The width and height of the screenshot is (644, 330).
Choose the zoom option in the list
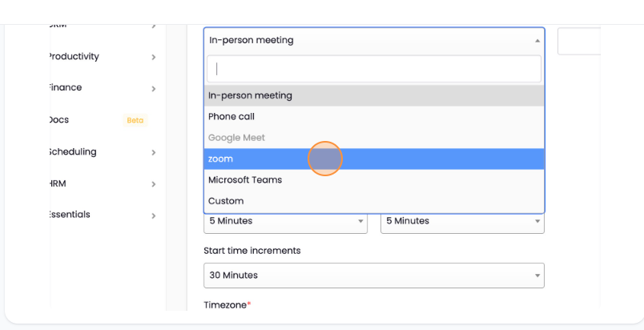pos(220,159)
